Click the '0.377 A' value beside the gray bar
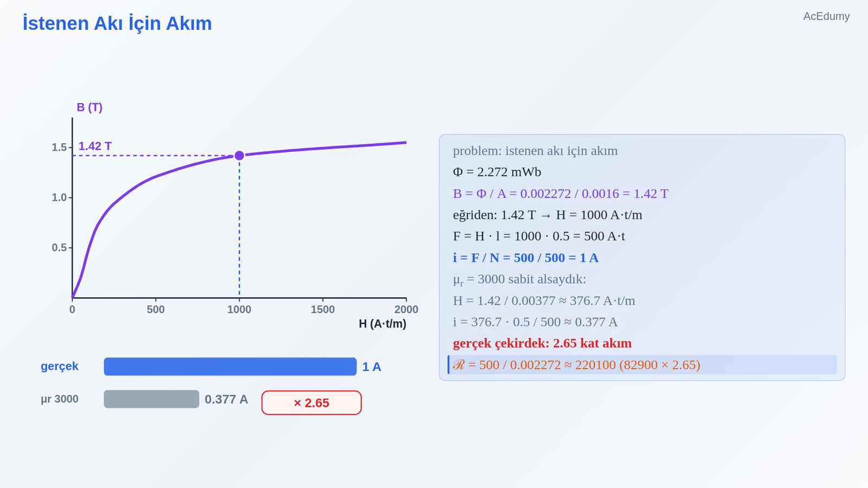868x488 pixels. [x=226, y=400]
